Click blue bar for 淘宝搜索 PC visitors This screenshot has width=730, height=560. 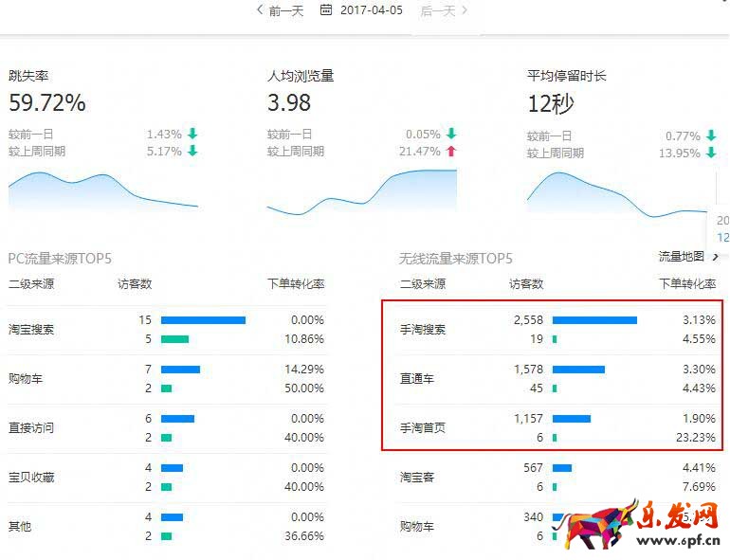pos(203,320)
